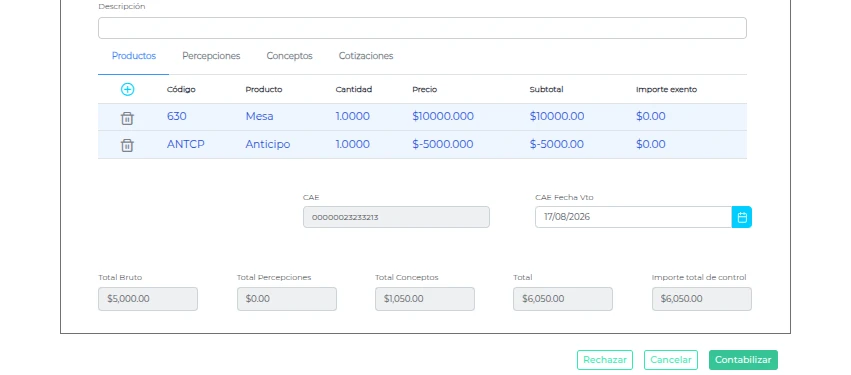Image resolution: width=851 pixels, height=375 pixels.
Task: Click the Mesa row Importe exento $0.00
Action: tap(651, 117)
